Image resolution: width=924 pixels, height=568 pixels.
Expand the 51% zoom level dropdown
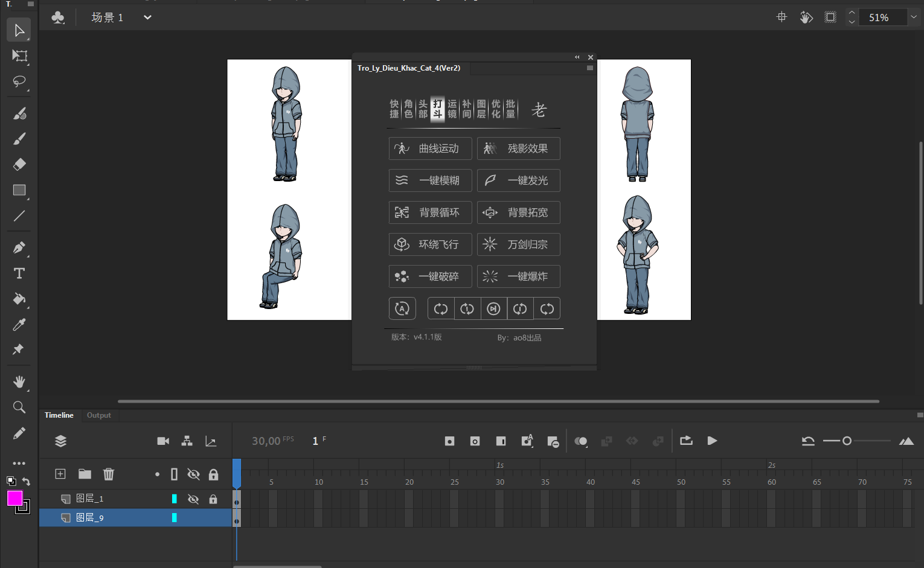(913, 18)
